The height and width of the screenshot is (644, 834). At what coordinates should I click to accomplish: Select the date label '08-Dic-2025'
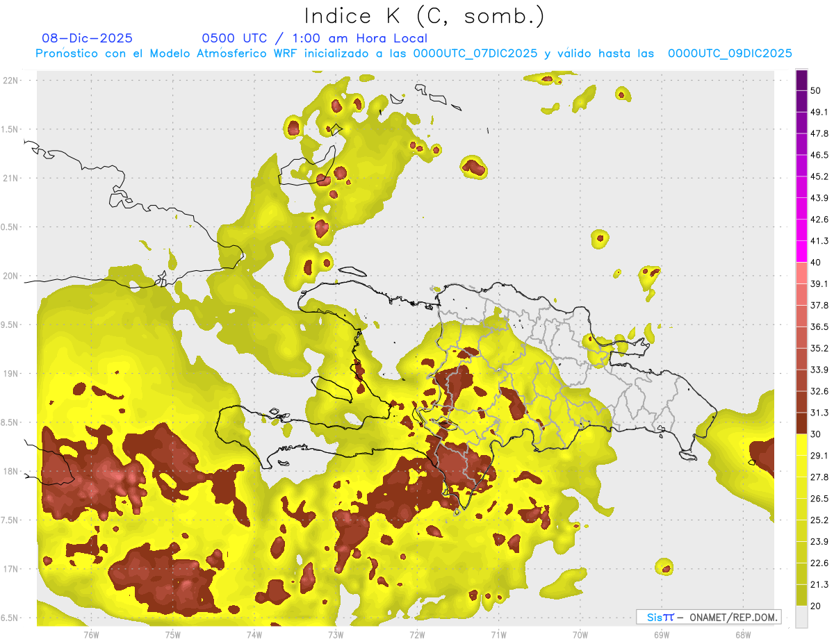click(x=87, y=38)
